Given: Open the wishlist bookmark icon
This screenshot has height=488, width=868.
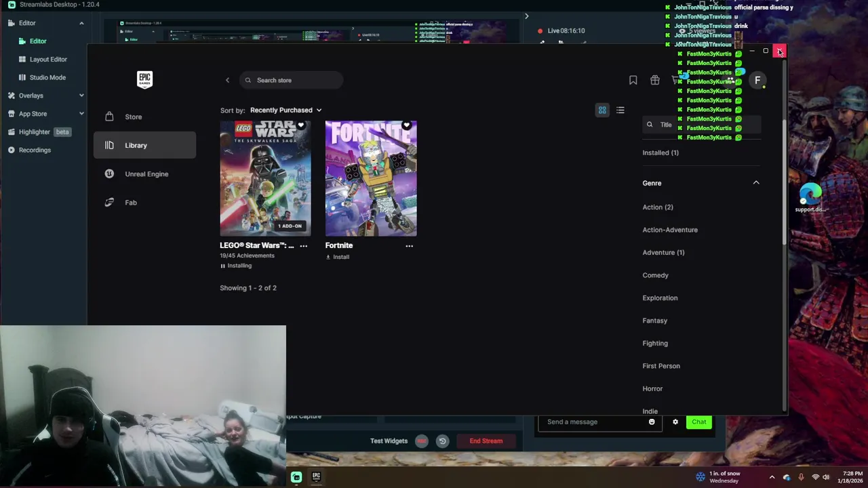Looking at the screenshot, I should 633,80.
